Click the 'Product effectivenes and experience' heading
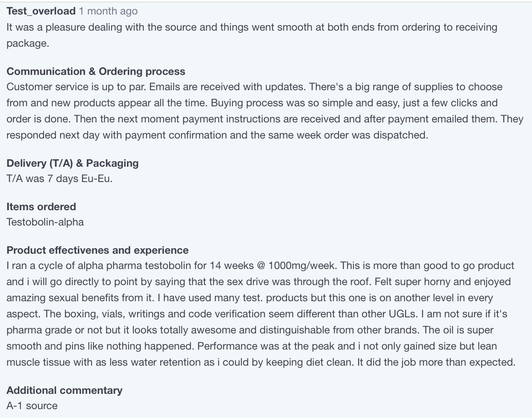The image size is (532, 418). tap(98, 250)
